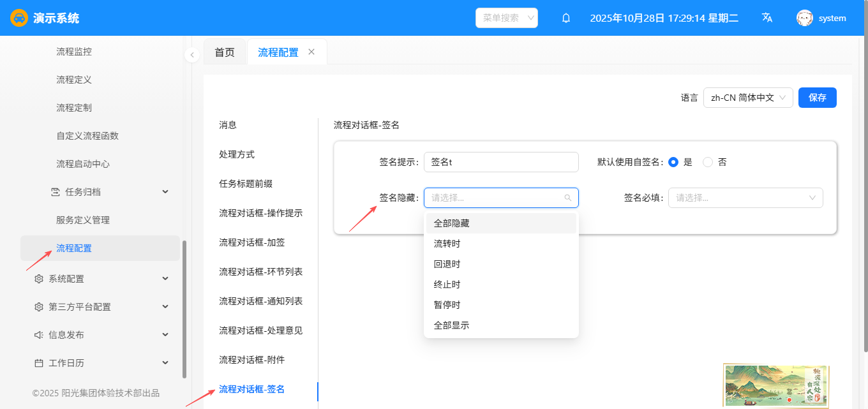
Task: Close the 流程配置 tab
Action: [311, 52]
